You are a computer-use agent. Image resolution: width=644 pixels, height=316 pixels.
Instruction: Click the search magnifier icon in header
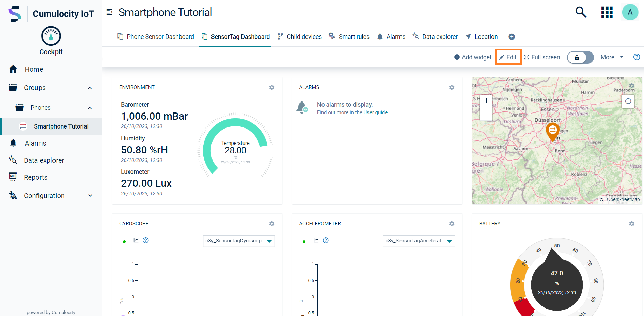coord(581,12)
